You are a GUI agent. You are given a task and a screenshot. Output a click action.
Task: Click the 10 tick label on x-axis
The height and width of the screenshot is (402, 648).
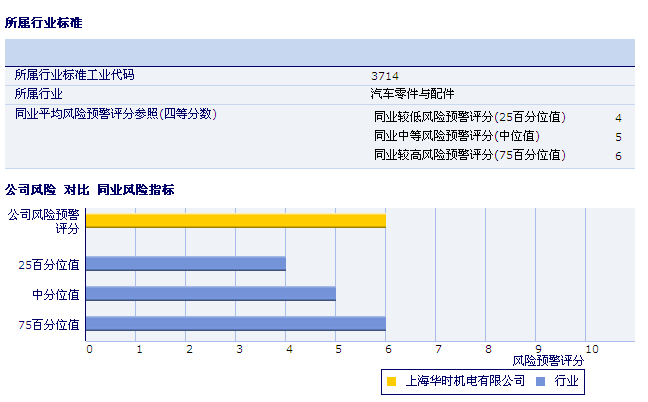[591, 349]
